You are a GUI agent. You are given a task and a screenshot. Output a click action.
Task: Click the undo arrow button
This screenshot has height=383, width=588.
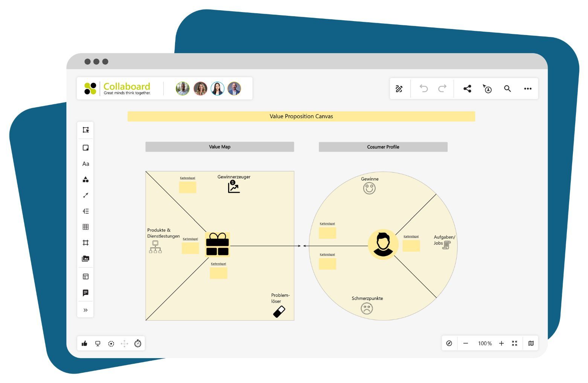[423, 89]
